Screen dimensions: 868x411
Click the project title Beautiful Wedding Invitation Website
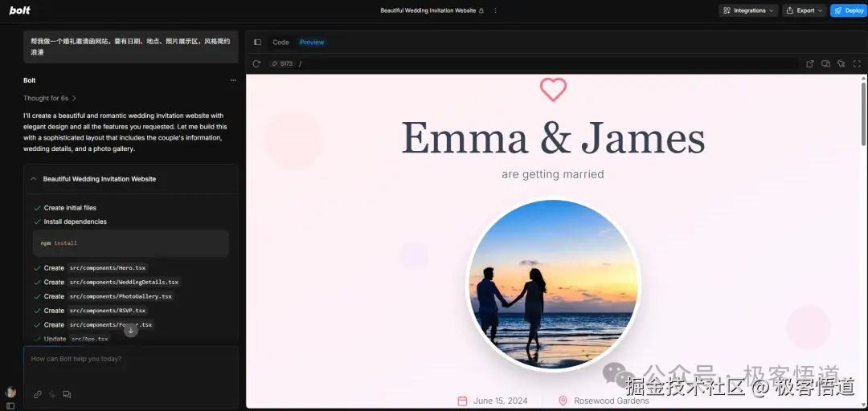(428, 10)
